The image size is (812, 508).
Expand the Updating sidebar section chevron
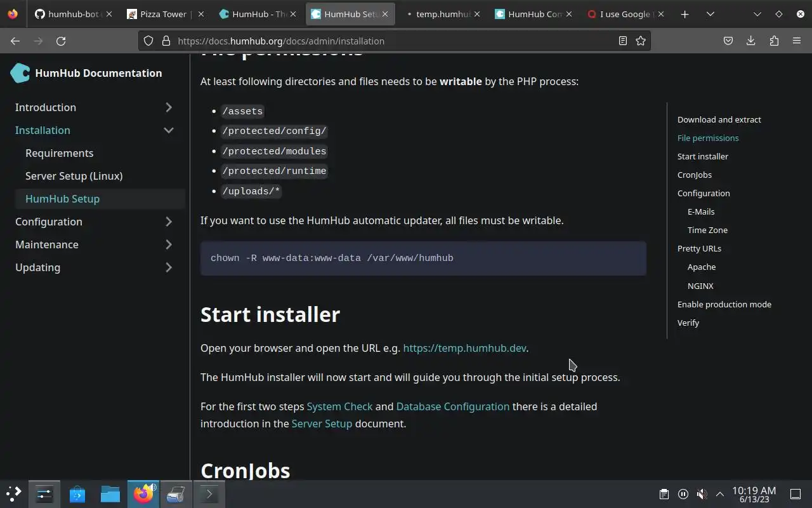pyautogui.click(x=169, y=267)
